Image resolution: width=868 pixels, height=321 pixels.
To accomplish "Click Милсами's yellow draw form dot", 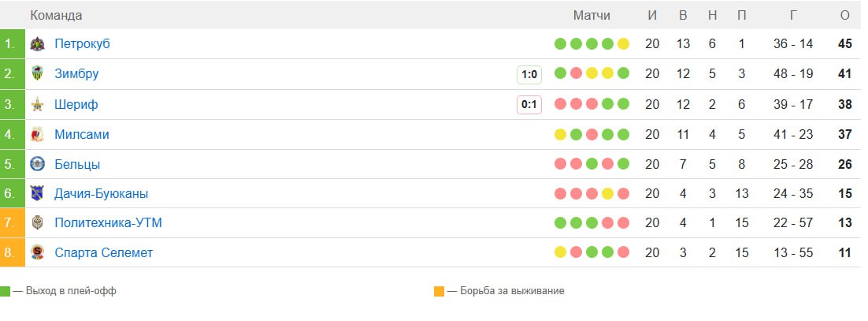I will coord(560,135).
